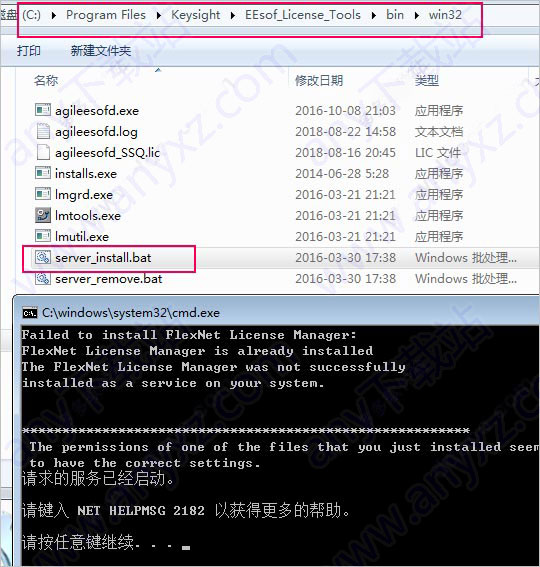Image resolution: width=540 pixels, height=567 pixels.
Task: Select the agileesofd.exe application icon
Action: (x=43, y=110)
